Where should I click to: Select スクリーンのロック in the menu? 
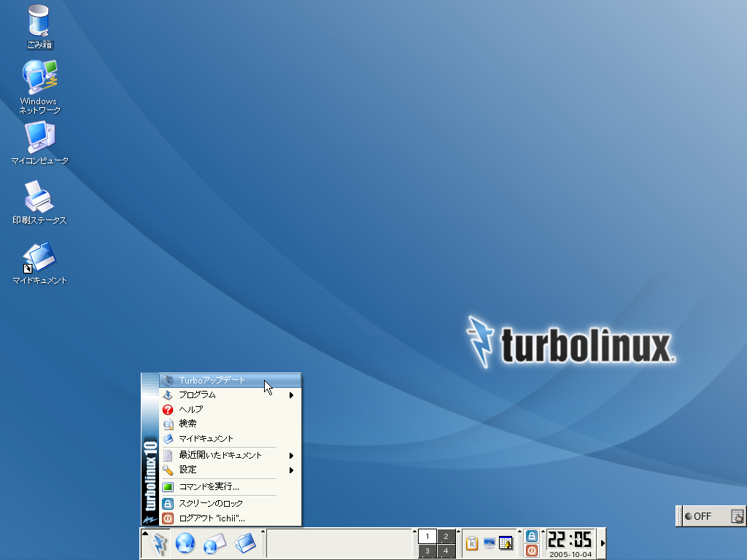click(x=230, y=503)
